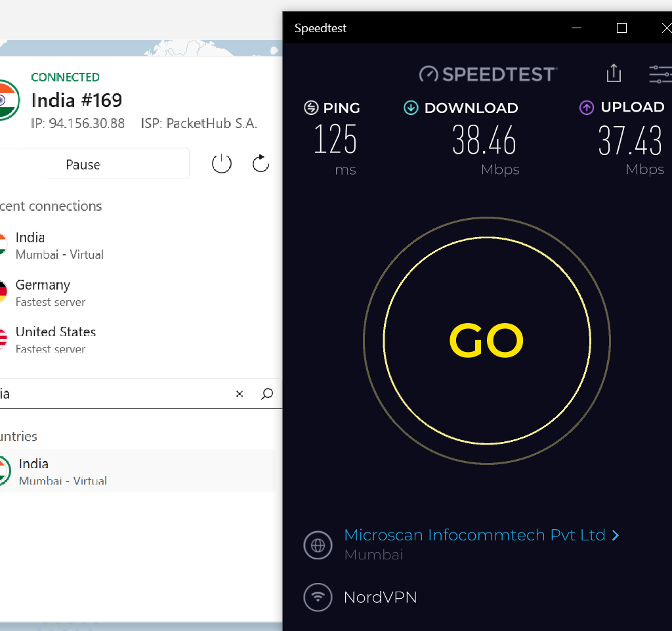
Task: Click the ISP: PacketHub S.A. text
Action: click(199, 123)
